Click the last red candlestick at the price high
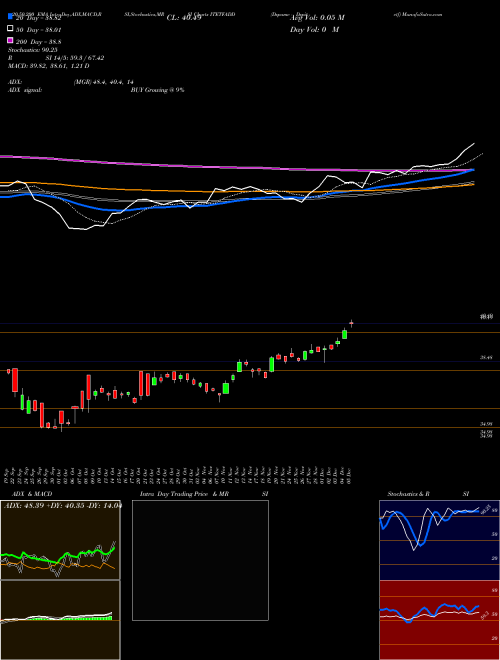The width and height of the screenshot is (500, 660). [x=351, y=323]
